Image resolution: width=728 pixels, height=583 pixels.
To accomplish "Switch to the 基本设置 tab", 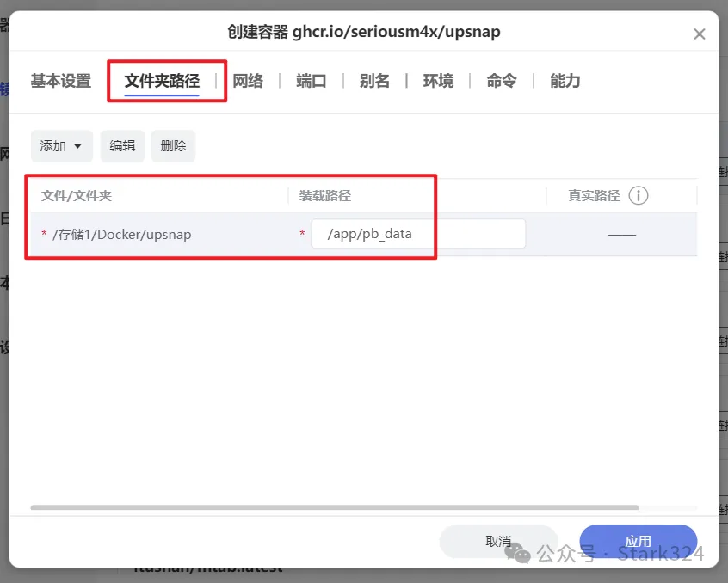I will click(x=61, y=81).
